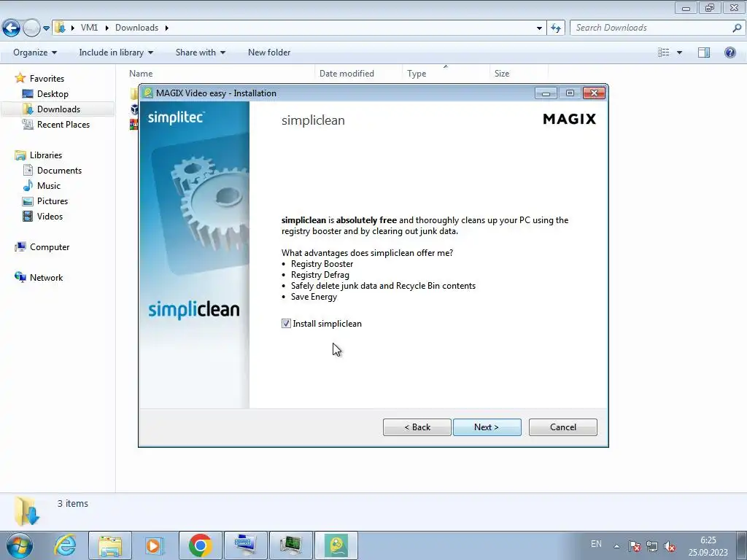Viewport: 747px width, 560px height.
Task: Click the search magnifier icon
Action: (737, 28)
